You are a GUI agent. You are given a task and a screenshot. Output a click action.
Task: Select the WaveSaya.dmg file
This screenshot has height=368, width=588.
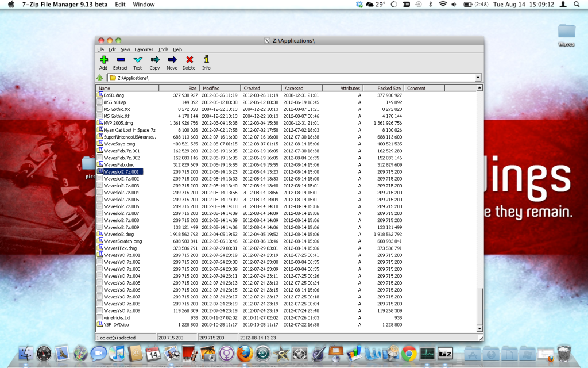(119, 144)
